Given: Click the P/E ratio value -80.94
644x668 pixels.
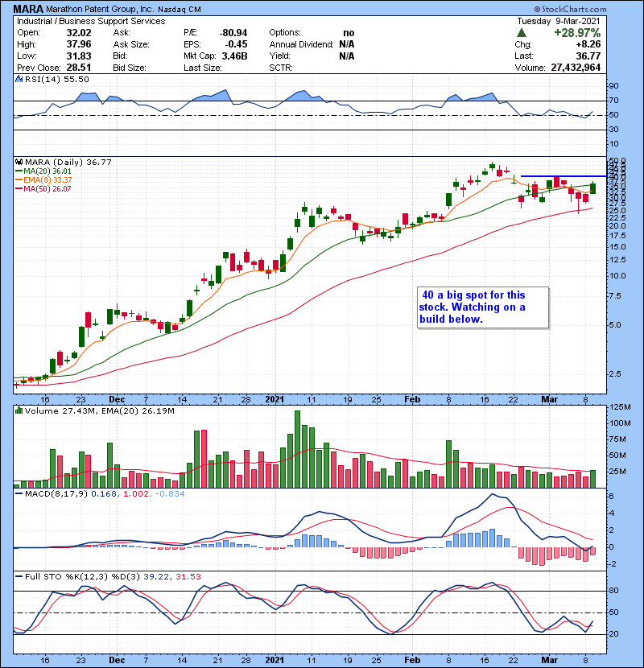Looking at the screenshot, I should [x=233, y=33].
